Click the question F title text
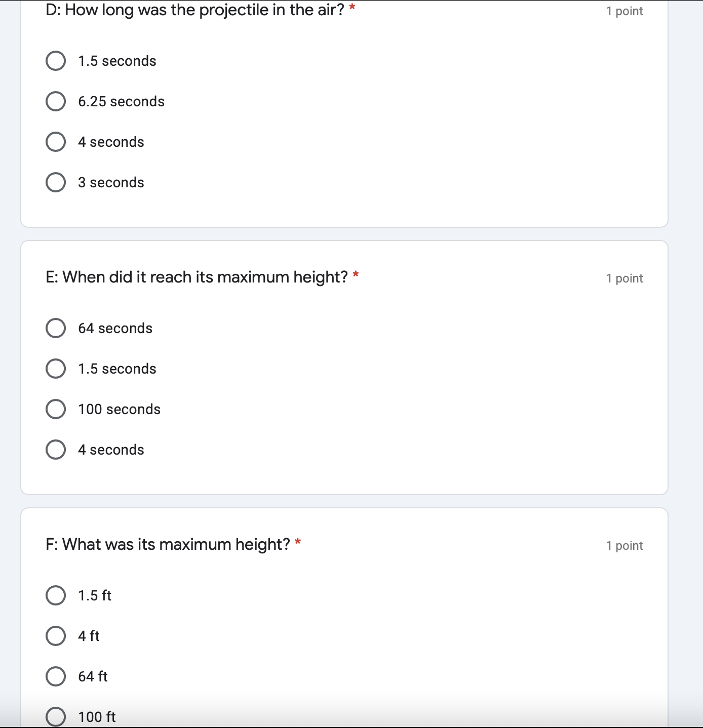 [168, 545]
